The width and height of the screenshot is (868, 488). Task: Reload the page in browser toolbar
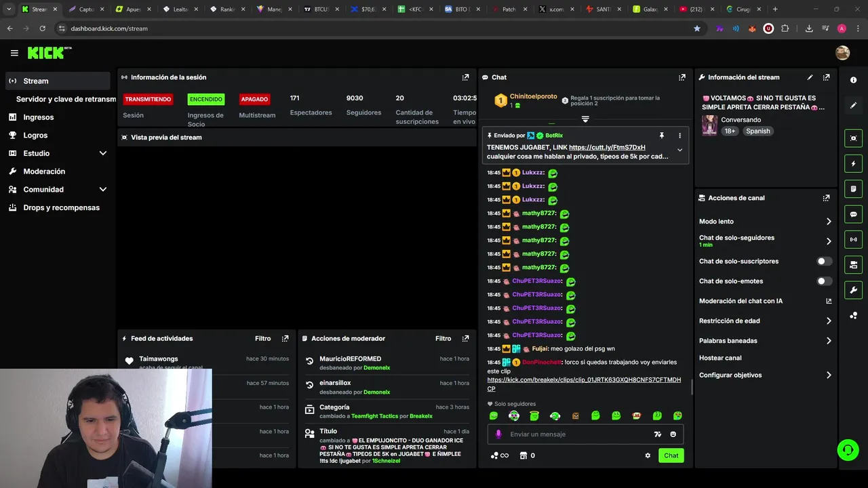pos(42,28)
